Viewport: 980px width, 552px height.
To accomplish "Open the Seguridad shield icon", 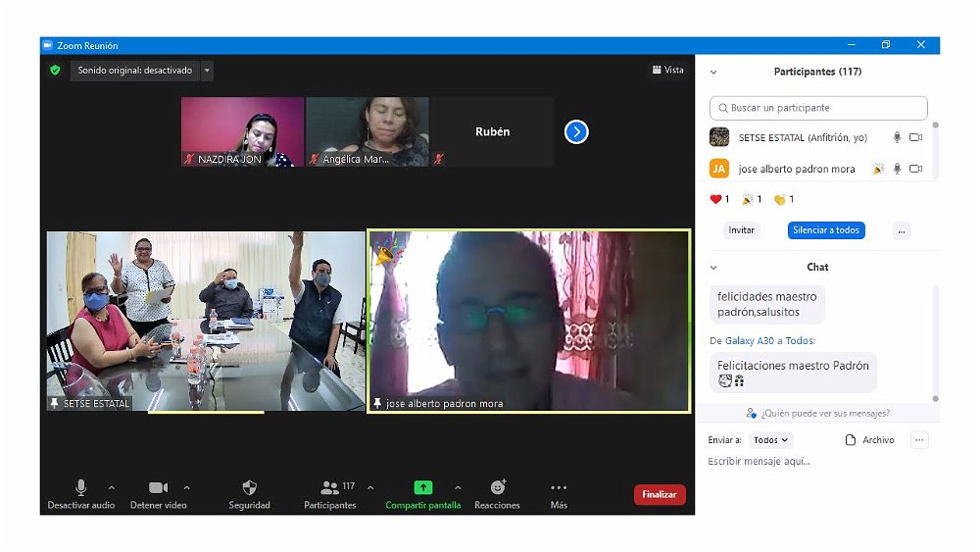I will (x=249, y=487).
